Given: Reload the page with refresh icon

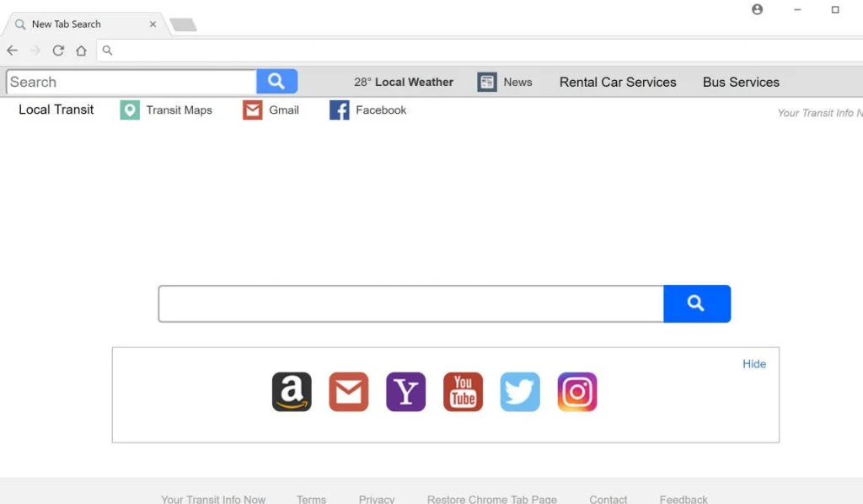Looking at the screenshot, I should tap(58, 51).
